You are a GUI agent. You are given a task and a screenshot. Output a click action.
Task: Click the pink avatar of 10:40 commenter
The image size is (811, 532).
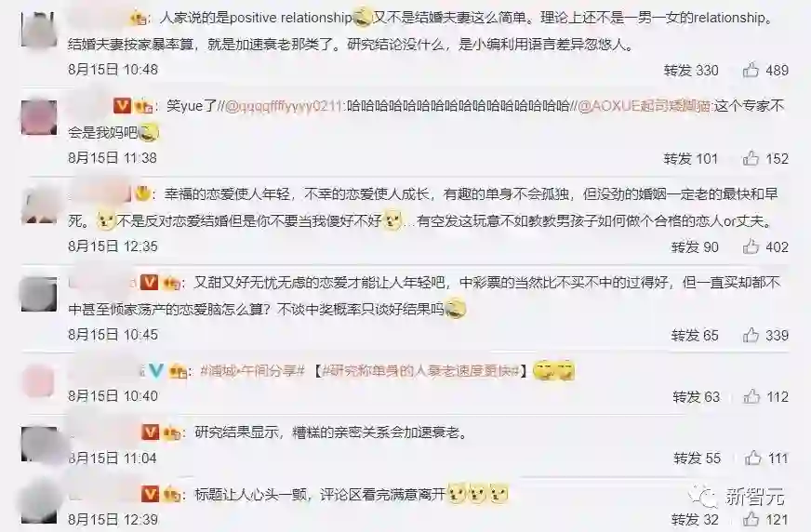coord(39,381)
